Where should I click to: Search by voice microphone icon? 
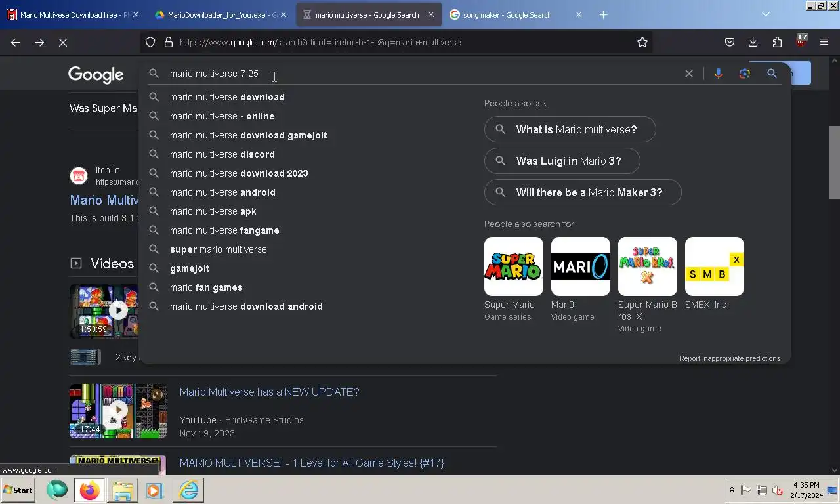coord(719,73)
